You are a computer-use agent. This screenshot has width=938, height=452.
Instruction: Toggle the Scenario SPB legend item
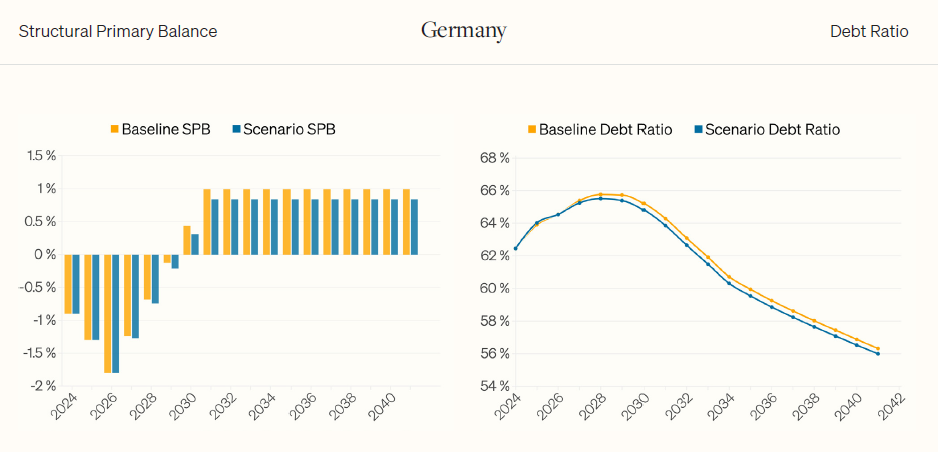[x=289, y=129]
